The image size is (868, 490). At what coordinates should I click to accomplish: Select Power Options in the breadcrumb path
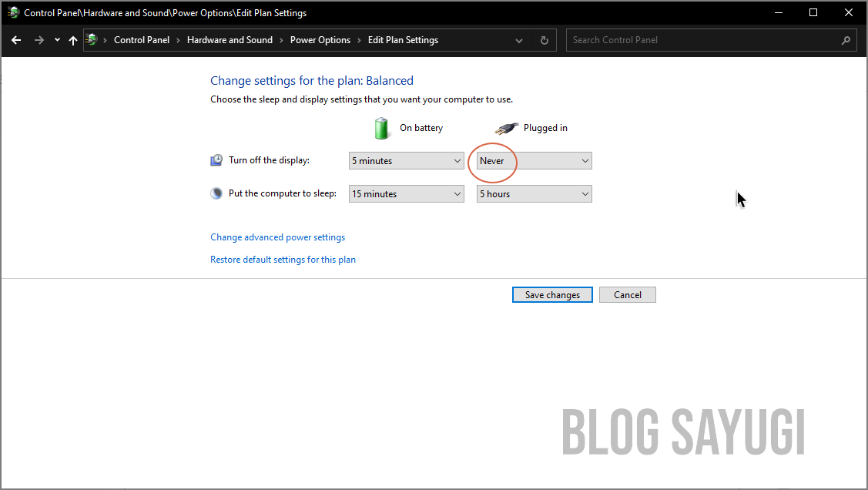point(320,39)
